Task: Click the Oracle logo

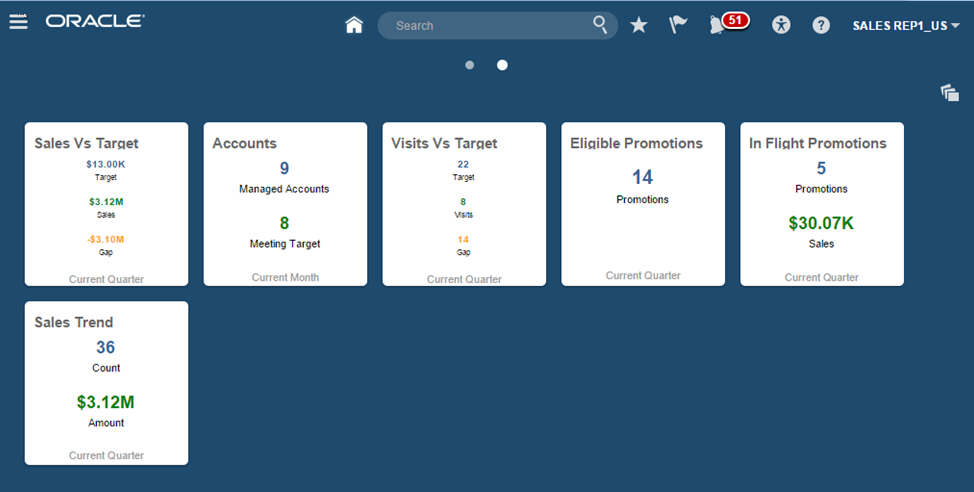Action: 95,21
